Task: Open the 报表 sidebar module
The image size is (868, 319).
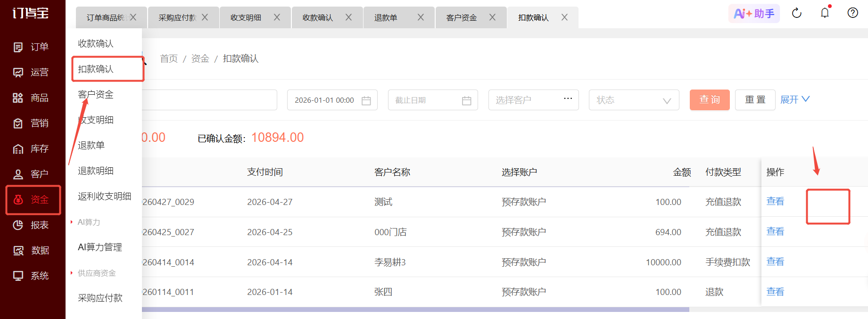Action: 31,225
